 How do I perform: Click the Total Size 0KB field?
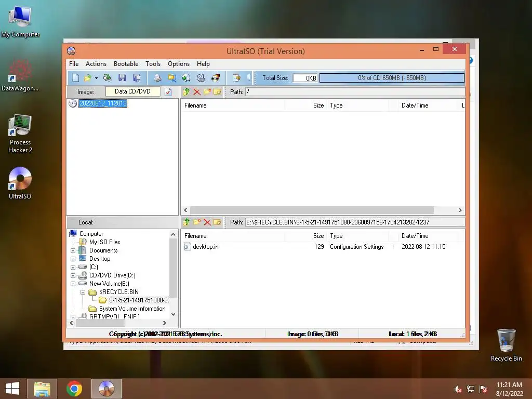(305, 78)
